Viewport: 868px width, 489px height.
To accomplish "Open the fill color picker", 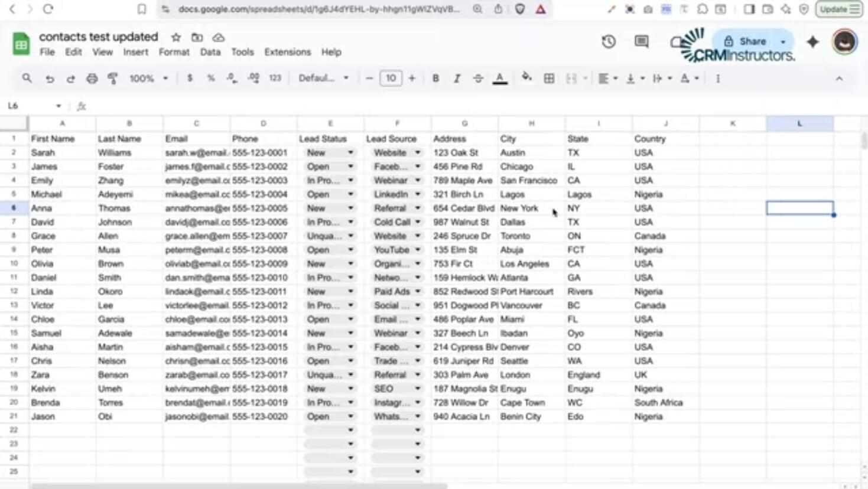I will click(526, 78).
